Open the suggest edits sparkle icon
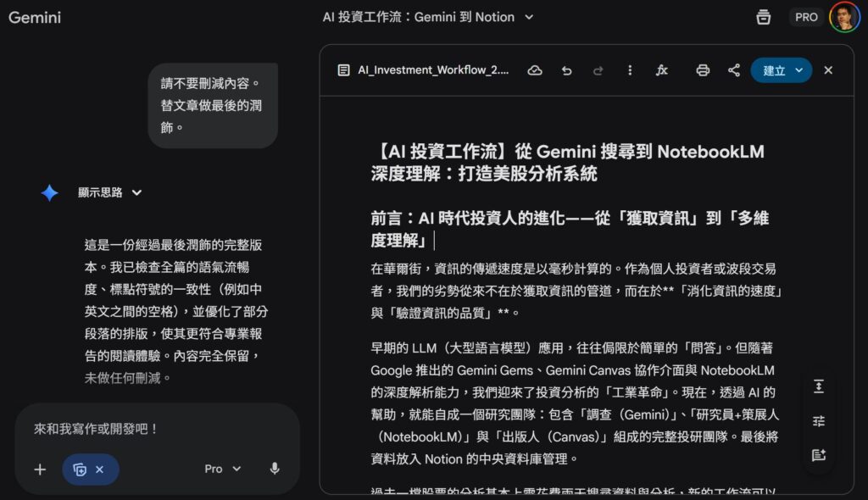Viewport: 868px width, 500px height. pos(818,455)
